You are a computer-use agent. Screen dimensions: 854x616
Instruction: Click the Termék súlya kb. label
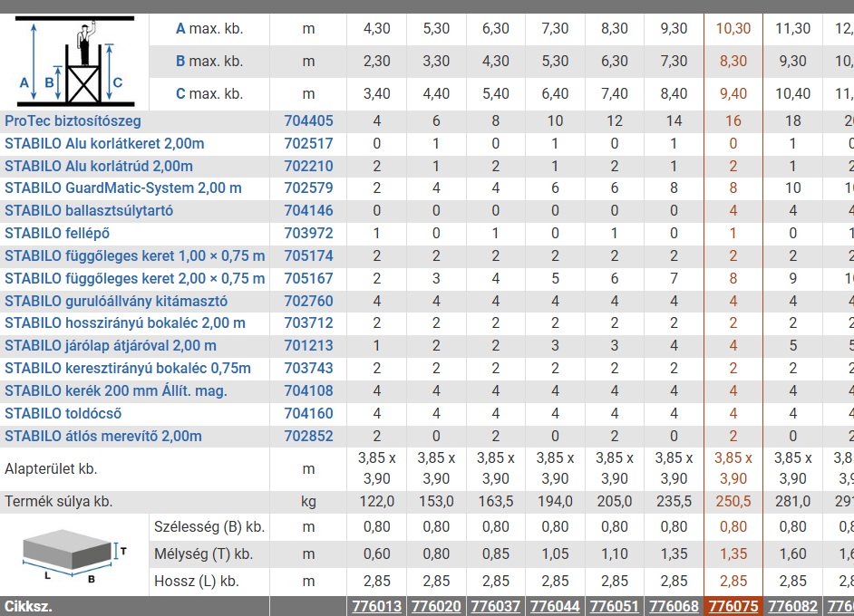[58, 501]
